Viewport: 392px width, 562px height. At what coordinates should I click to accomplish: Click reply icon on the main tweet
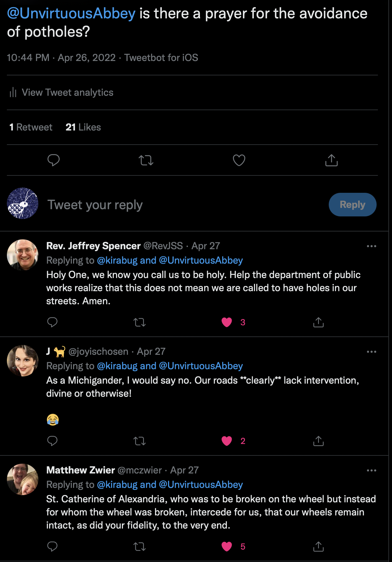pyautogui.click(x=53, y=160)
